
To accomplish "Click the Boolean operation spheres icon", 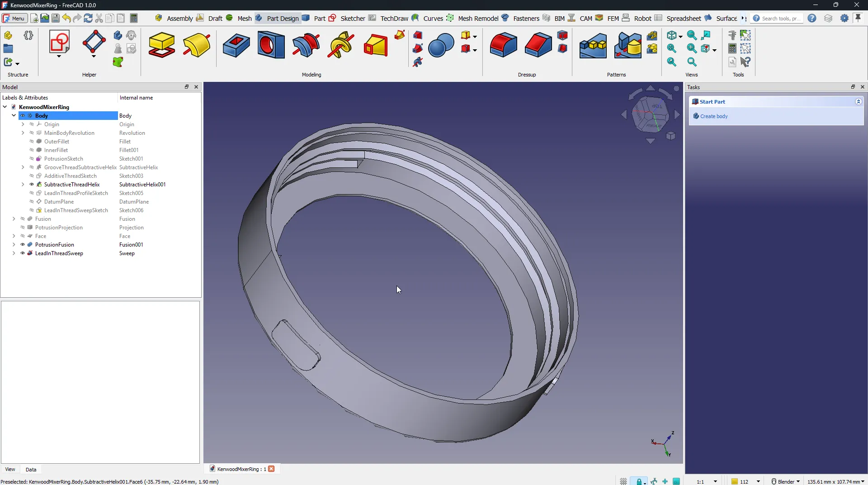I will coord(441,45).
